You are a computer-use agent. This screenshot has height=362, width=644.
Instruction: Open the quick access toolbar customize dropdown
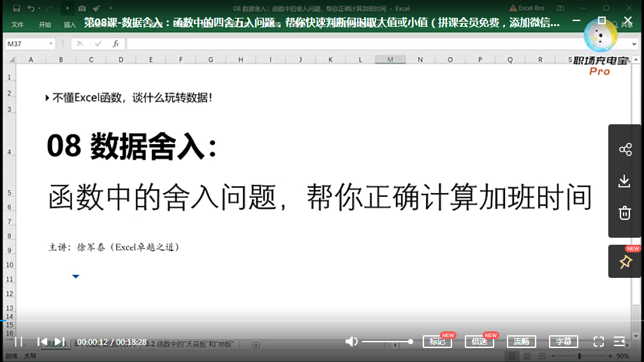point(110,8)
